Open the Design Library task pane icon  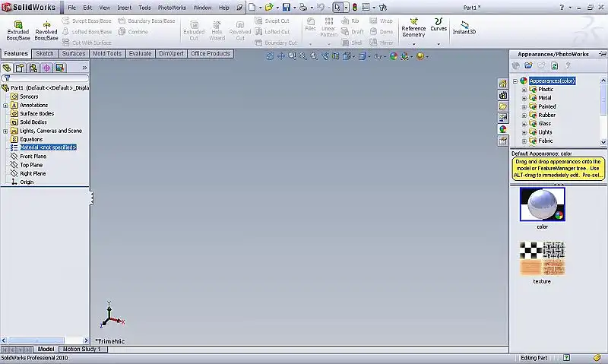click(x=502, y=95)
